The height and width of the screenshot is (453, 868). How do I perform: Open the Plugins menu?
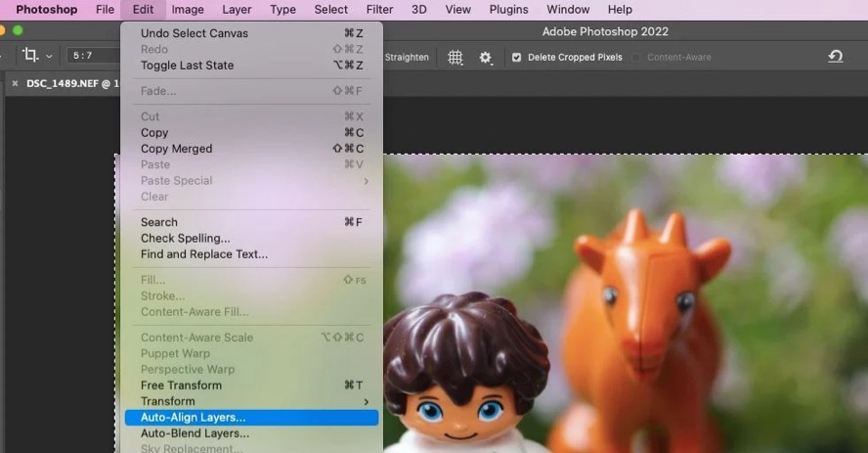pyautogui.click(x=508, y=10)
